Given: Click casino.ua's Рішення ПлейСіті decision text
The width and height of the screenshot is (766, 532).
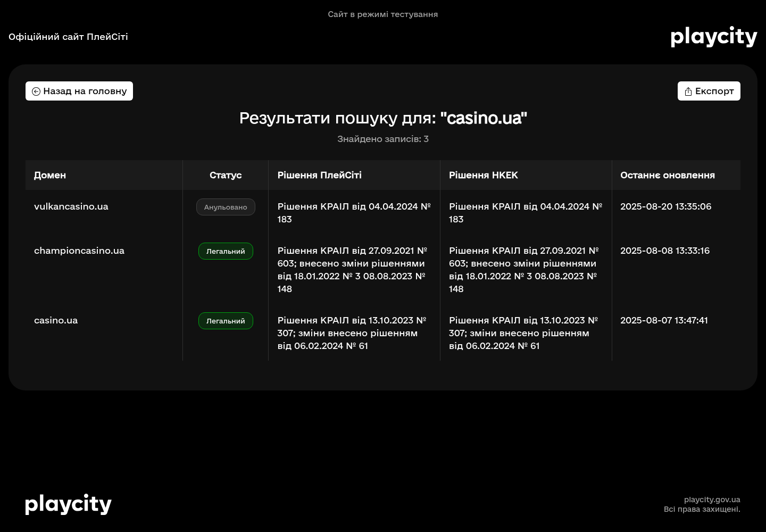Looking at the screenshot, I should point(352,333).
